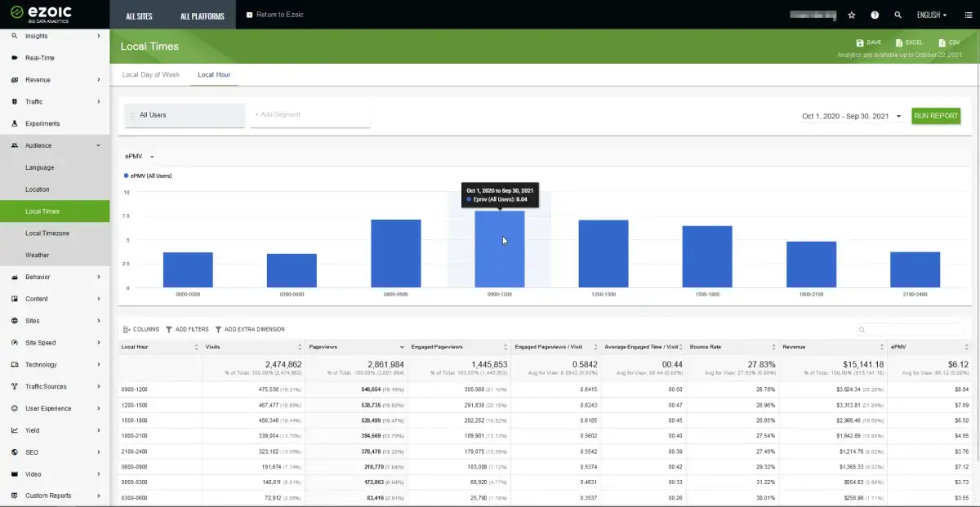Screen dimensions: 980x507
Task: Open the date range dropdown
Action: pos(852,116)
